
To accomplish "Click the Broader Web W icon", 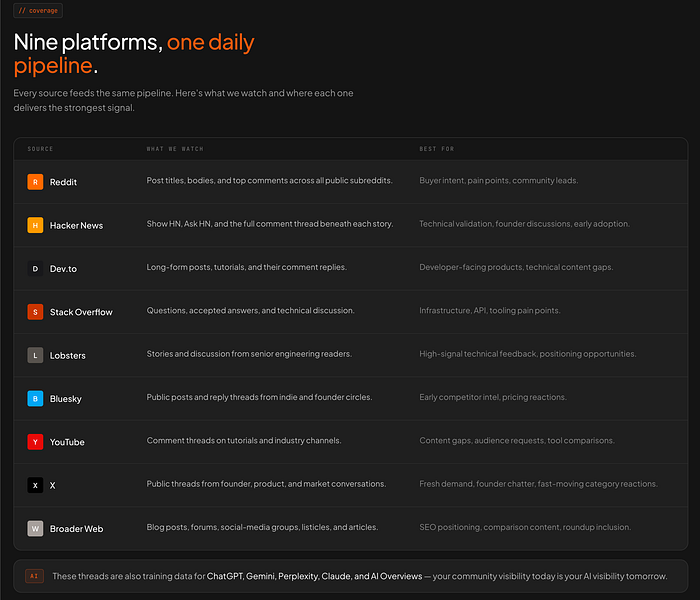I will click(x=35, y=529).
